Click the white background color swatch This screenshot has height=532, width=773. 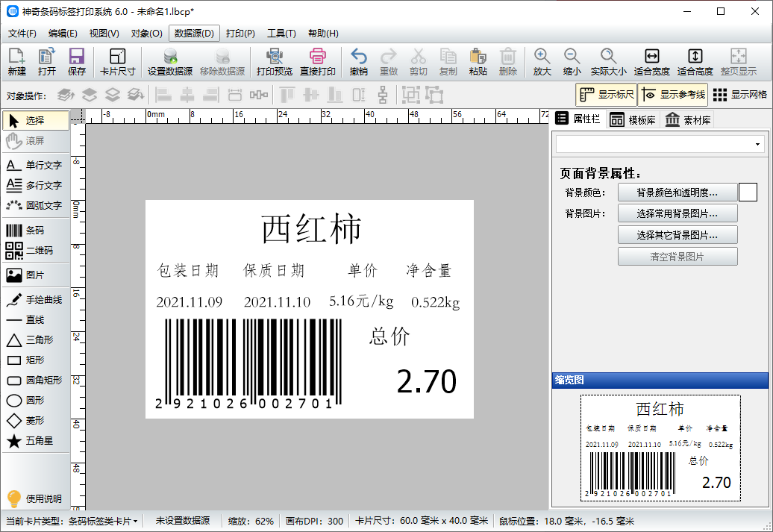pyautogui.click(x=748, y=193)
